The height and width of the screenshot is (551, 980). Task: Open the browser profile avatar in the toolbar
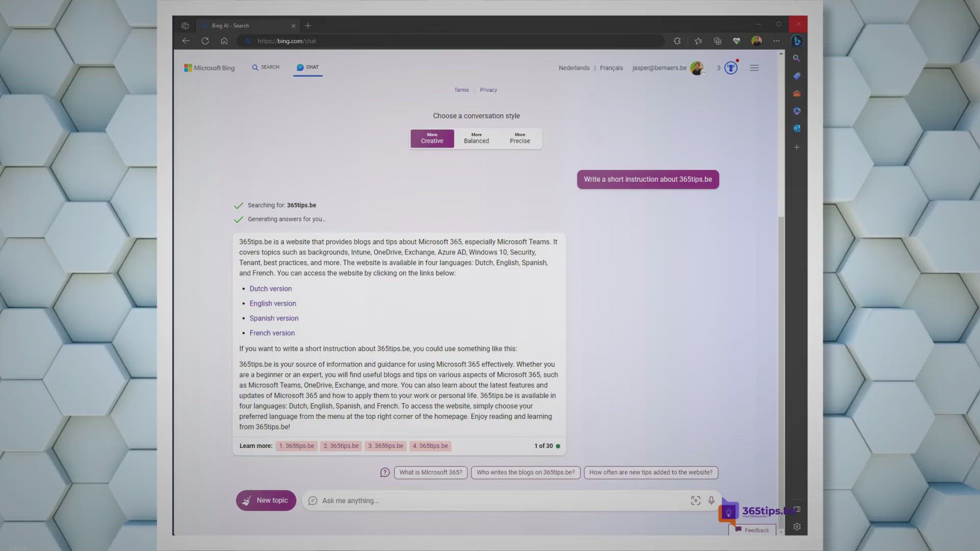coord(756,41)
